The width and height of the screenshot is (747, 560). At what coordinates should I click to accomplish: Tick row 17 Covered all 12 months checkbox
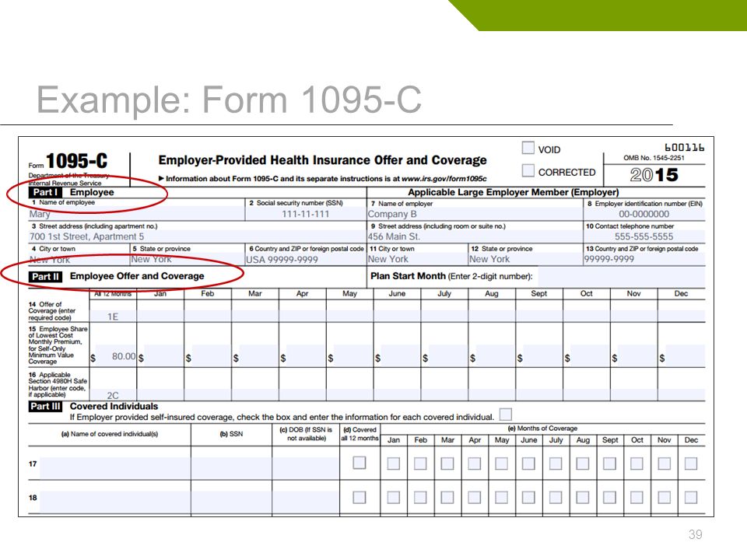[359, 462]
